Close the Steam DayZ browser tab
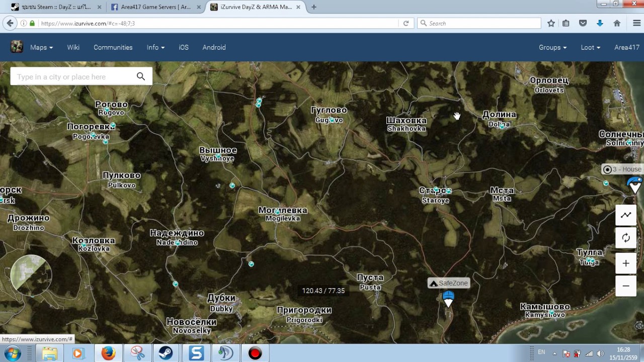644x362 pixels. click(99, 7)
